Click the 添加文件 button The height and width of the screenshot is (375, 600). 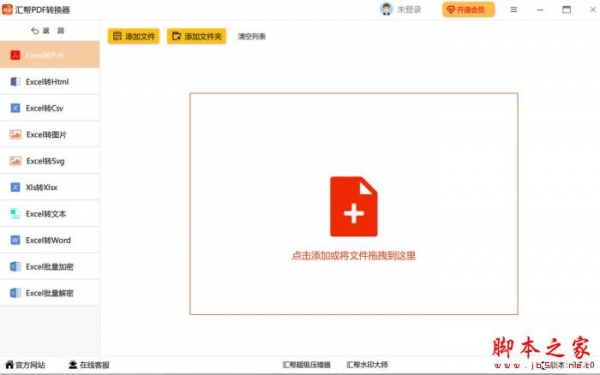pos(134,36)
